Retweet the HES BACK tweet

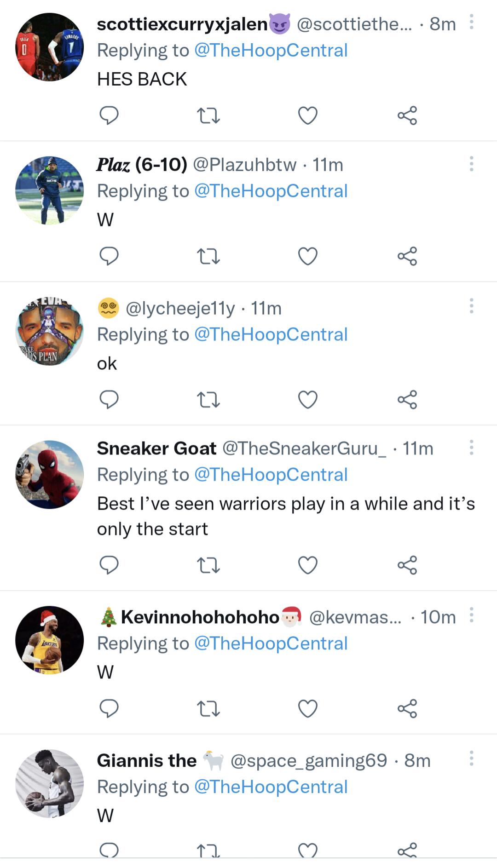click(208, 115)
